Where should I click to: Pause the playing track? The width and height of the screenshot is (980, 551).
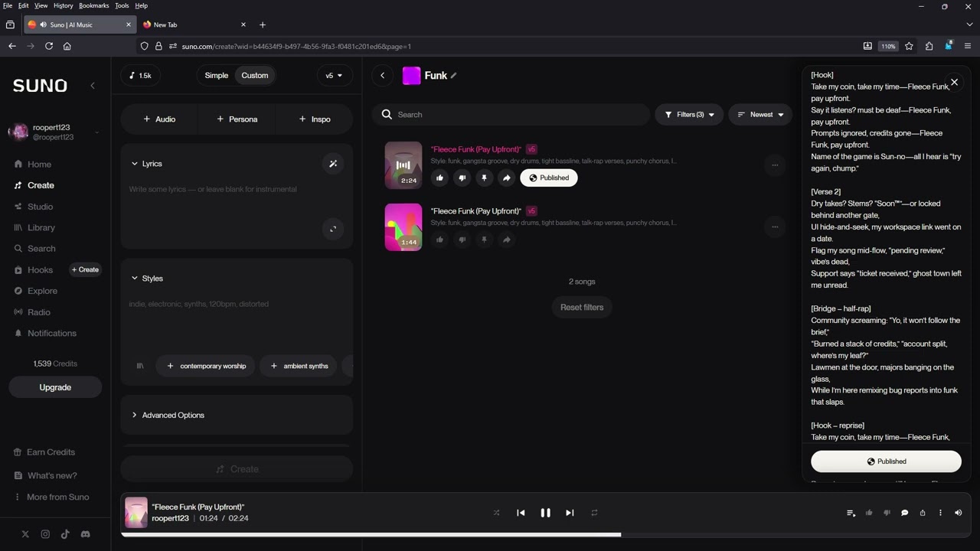pyautogui.click(x=545, y=513)
